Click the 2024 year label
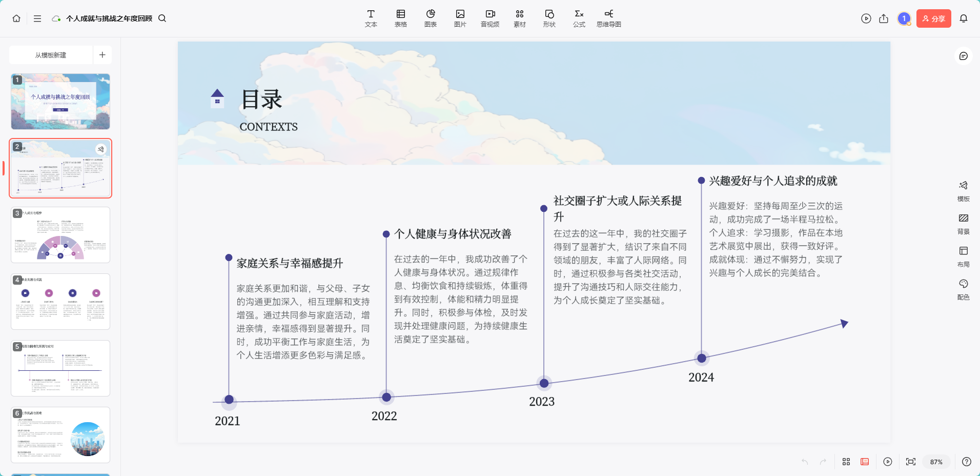 [701, 378]
